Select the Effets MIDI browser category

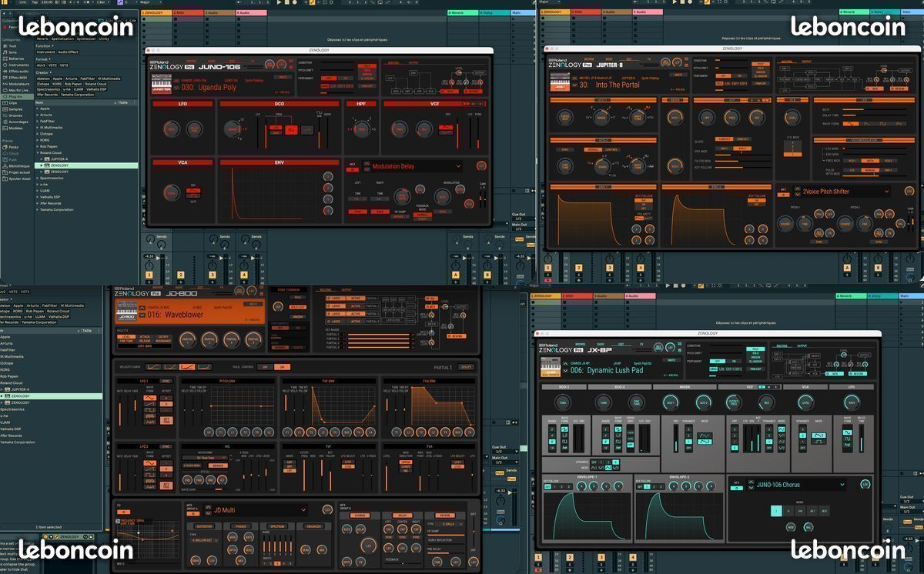click(x=16, y=78)
